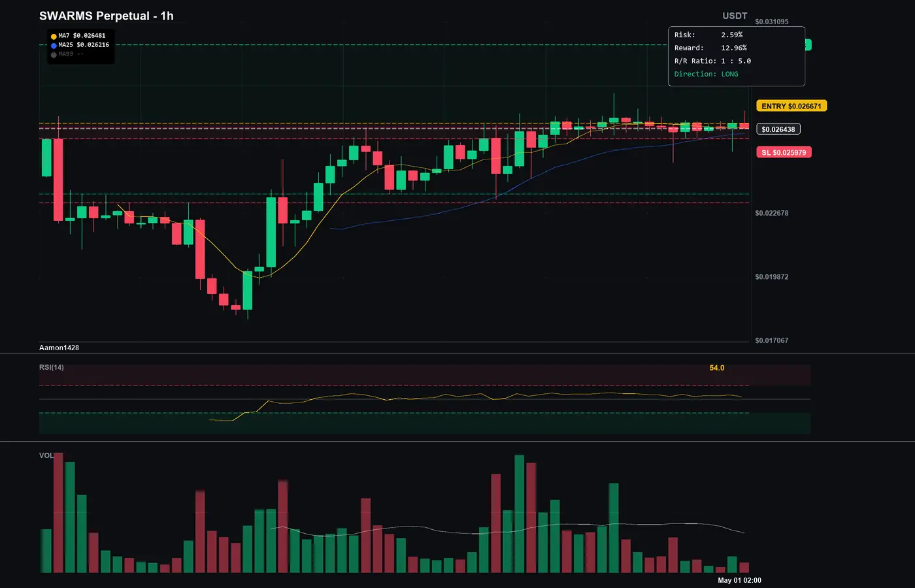Click the $0.017067 price axis label

(x=772, y=340)
